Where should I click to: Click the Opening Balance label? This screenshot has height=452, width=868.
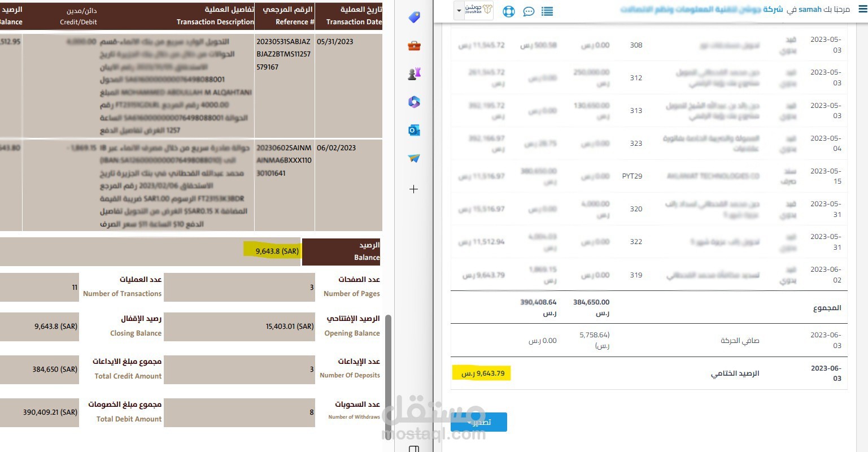point(352,333)
